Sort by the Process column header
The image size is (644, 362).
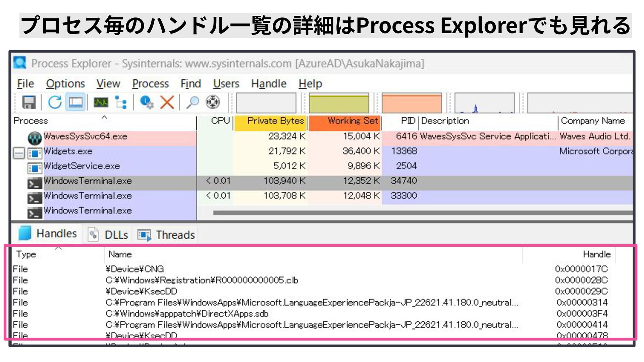pyautogui.click(x=31, y=121)
